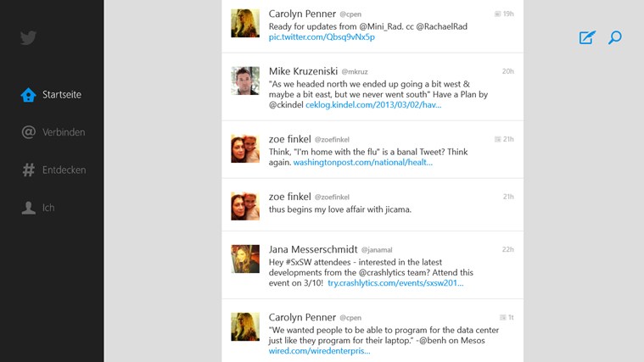Viewport: 644px width, 362px height.
Task: Click the search magnifier icon
Action: click(x=615, y=37)
